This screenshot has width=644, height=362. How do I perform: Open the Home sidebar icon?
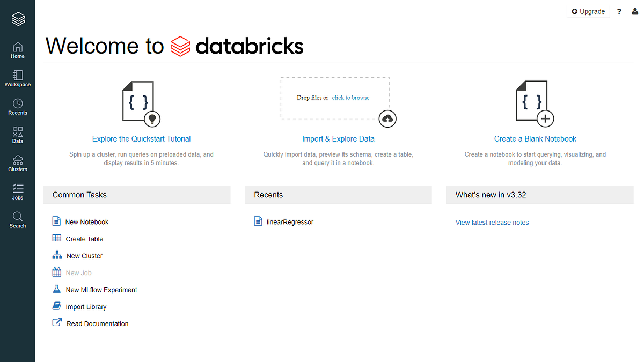(x=18, y=51)
